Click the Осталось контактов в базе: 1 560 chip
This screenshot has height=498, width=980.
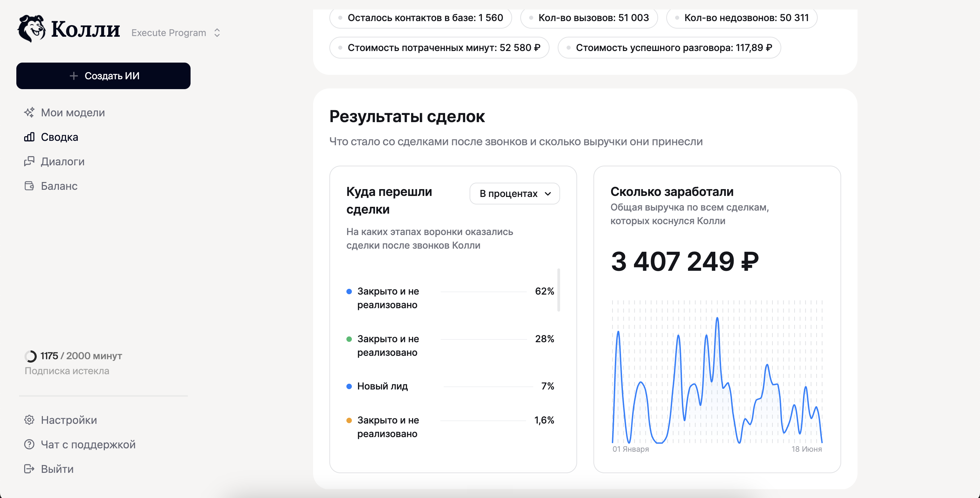pos(420,18)
